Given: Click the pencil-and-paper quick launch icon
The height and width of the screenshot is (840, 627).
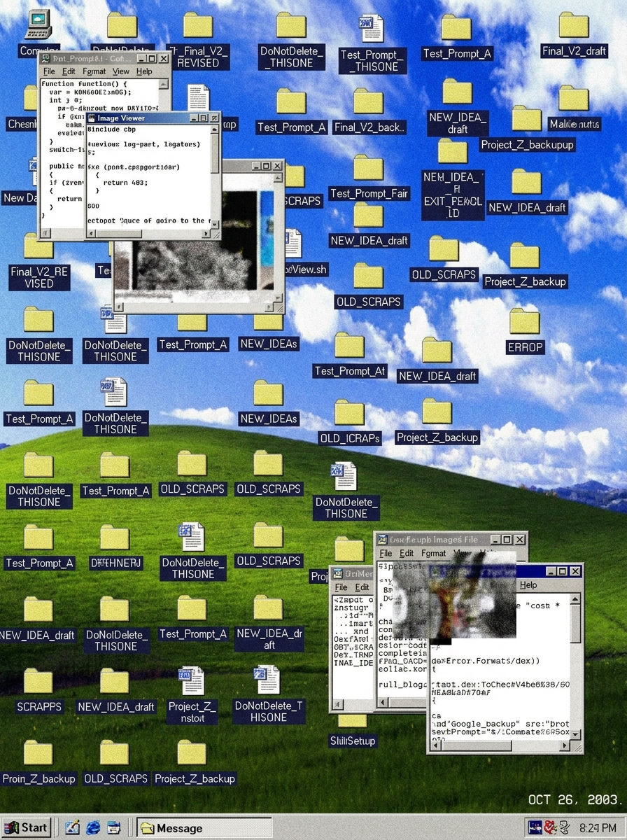Looking at the screenshot, I should click(x=72, y=827).
